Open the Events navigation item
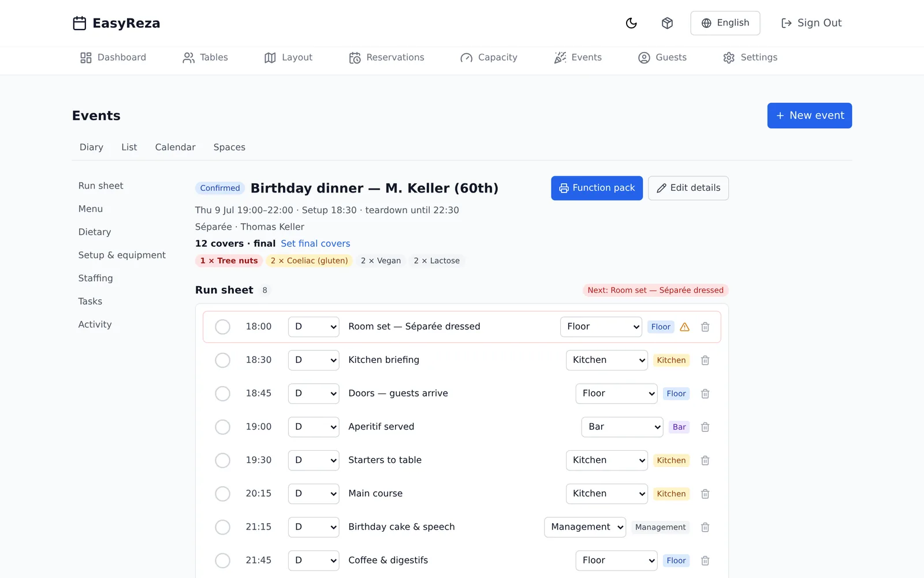Viewport: 924px width, 578px height. coord(577,58)
